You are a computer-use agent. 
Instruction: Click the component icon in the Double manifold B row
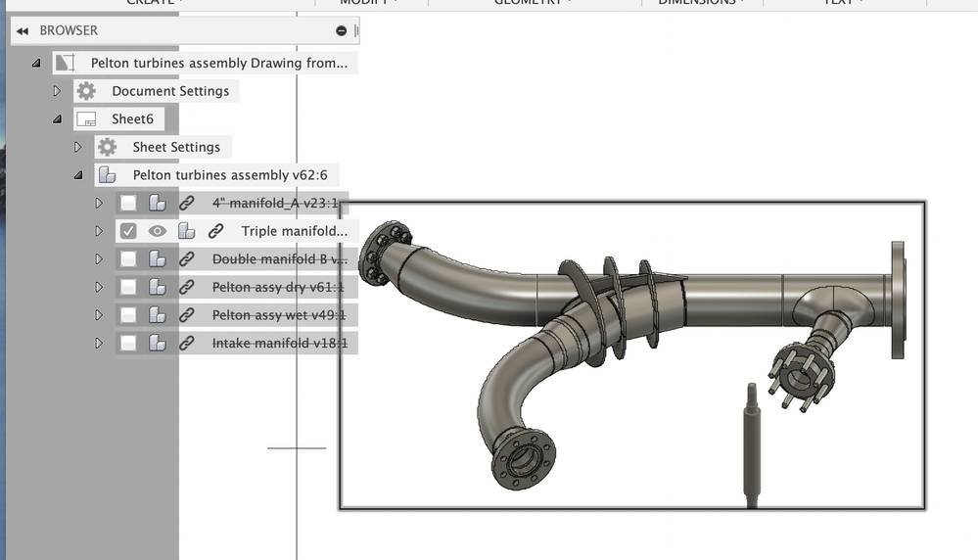click(158, 259)
